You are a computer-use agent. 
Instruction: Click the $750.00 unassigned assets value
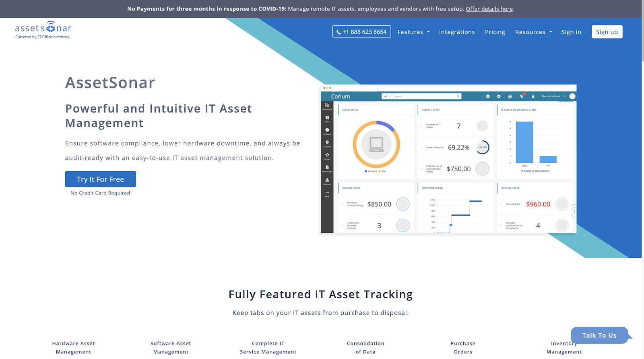(x=459, y=169)
